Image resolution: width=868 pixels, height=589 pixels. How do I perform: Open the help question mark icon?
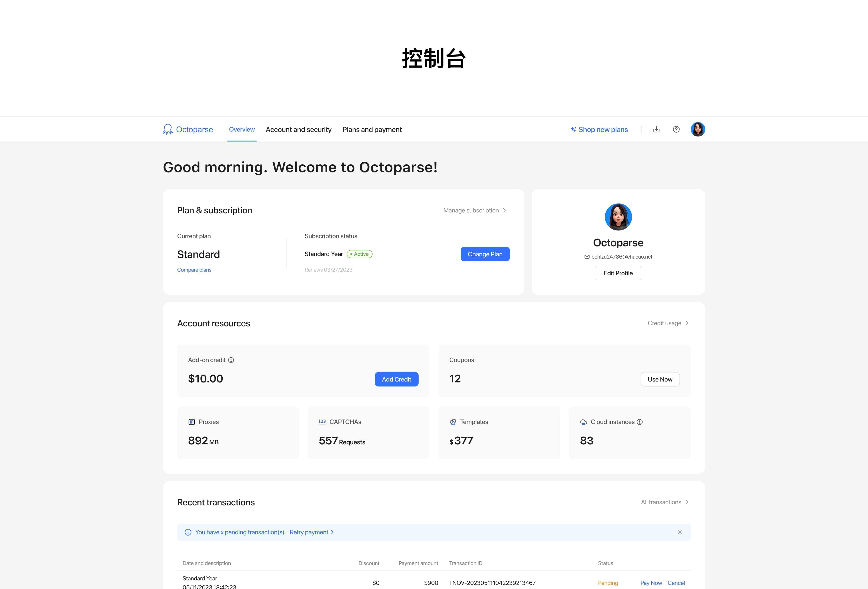point(676,129)
